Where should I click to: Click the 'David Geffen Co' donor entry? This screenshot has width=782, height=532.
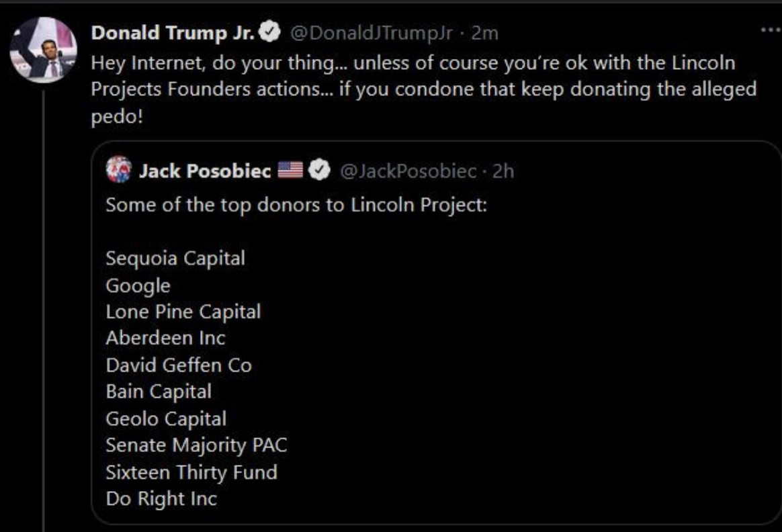point(178,365)
